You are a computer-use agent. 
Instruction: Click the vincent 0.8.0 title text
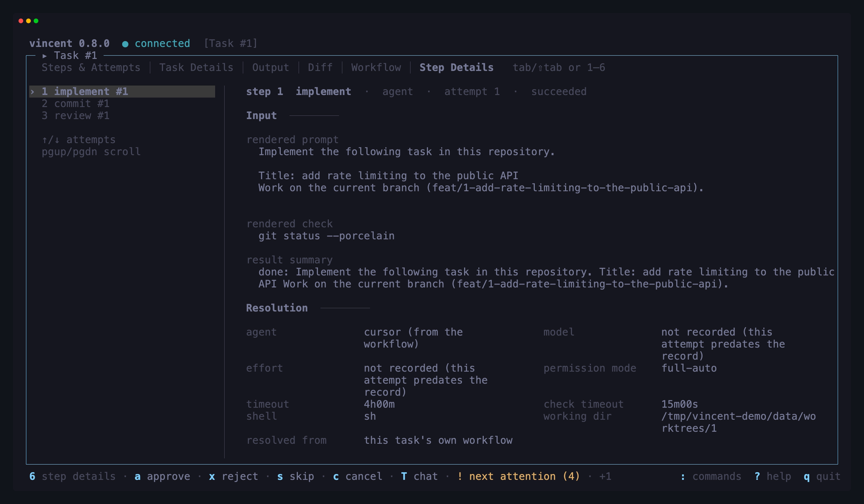[x=69, y=44]
